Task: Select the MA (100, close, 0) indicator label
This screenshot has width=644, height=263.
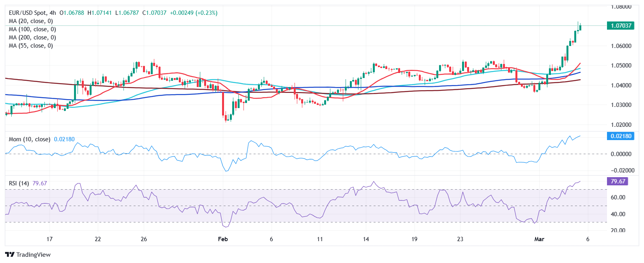Action: point(32,29)
